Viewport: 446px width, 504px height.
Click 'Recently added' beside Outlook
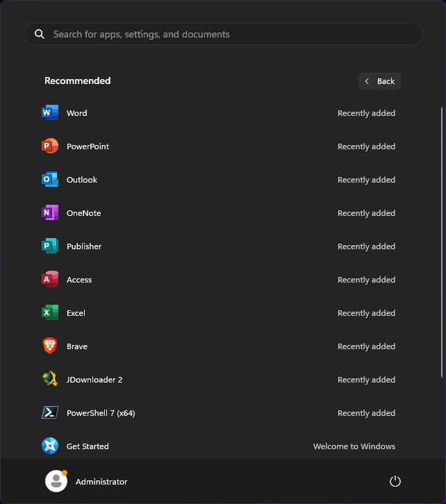click(366, 180)
